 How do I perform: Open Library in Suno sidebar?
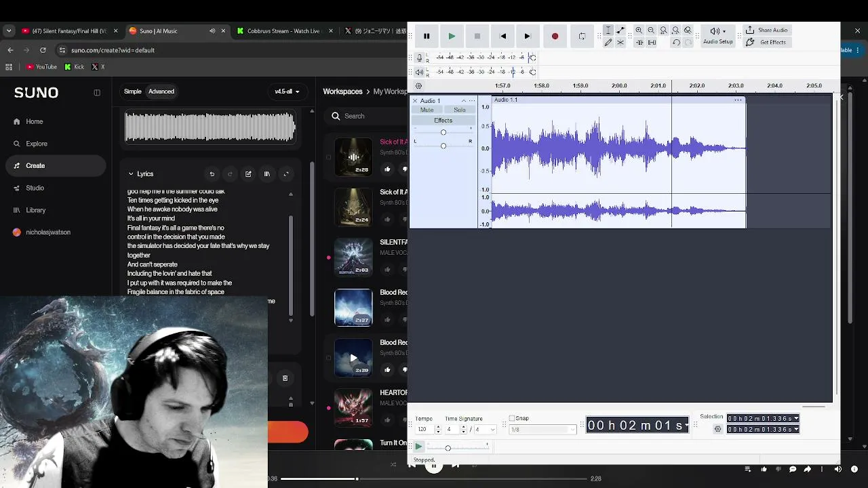click(x=35, y=210)
